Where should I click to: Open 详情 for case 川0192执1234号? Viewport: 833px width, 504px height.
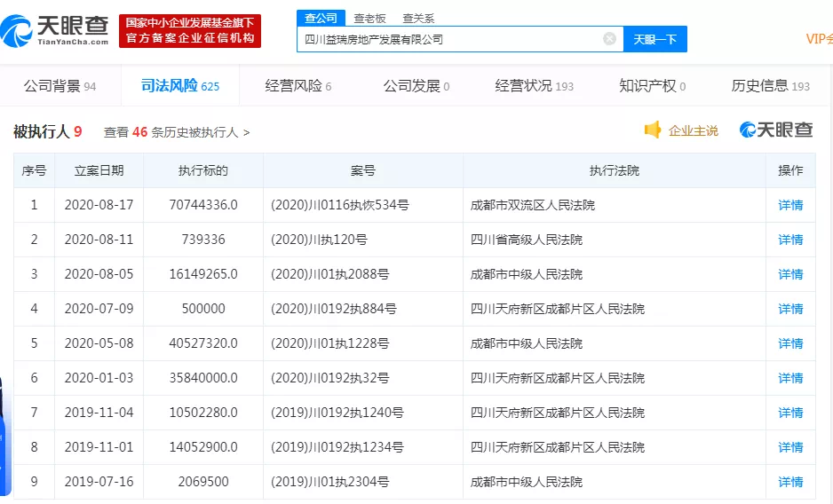(790, 447)
